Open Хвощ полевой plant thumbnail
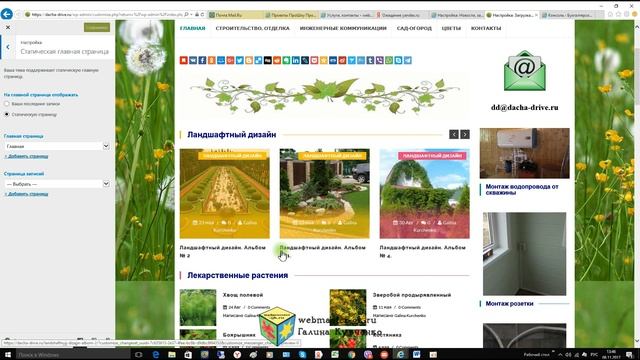This screenshot has height=360, width=640. [198, 307]
